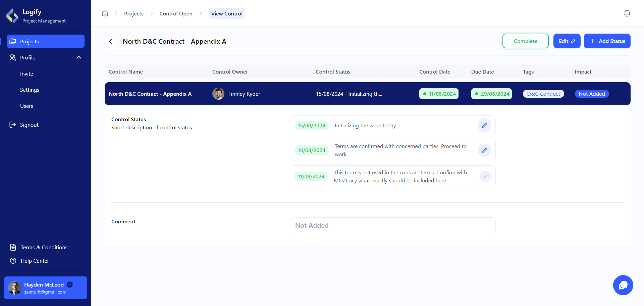Click the Edit button
Screen dimensions: 644x306
click(x=567, y=41)
